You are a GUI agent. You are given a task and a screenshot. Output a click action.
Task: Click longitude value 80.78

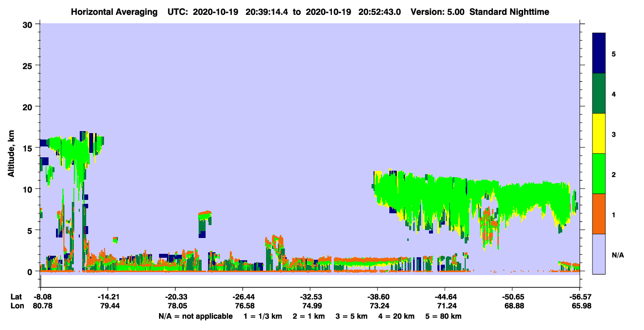[x=42, y=306]
